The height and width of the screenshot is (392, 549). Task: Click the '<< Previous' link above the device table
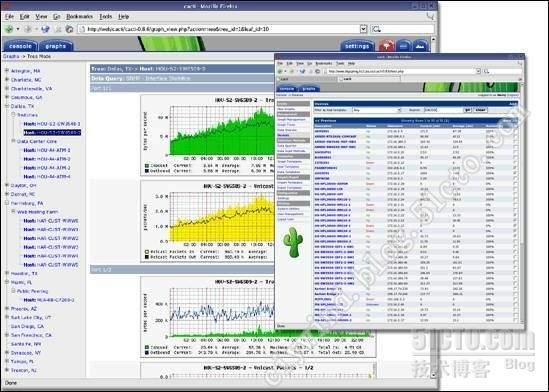coord(326,120)
